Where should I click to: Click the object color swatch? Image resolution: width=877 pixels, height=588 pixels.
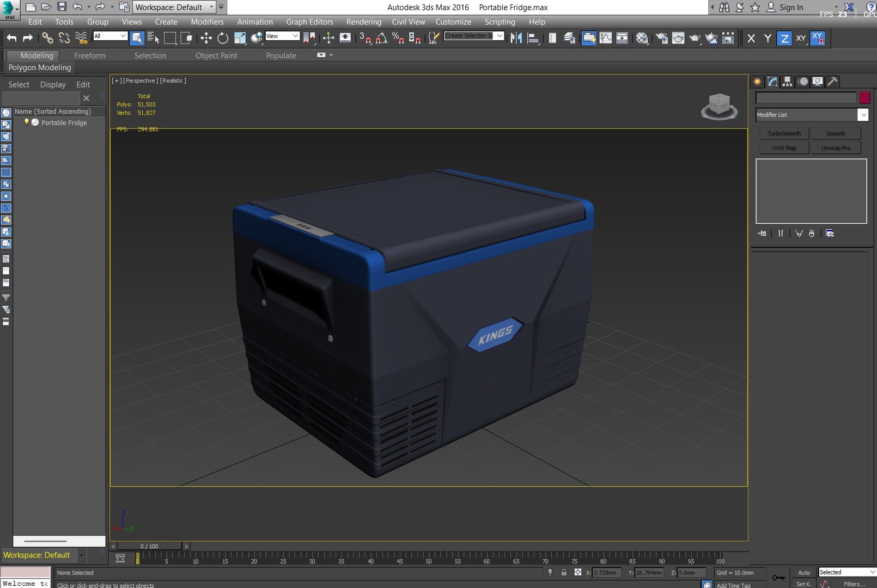(864, 98)
